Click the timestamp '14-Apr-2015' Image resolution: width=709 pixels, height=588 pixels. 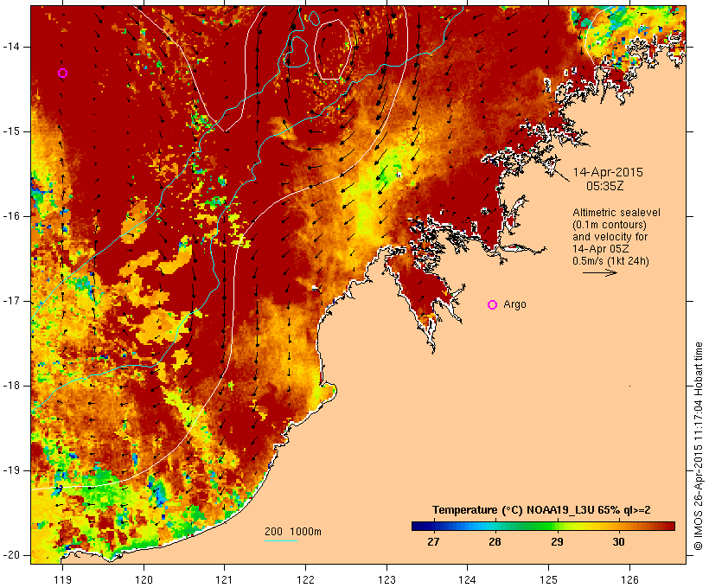[x=608, y=172]
